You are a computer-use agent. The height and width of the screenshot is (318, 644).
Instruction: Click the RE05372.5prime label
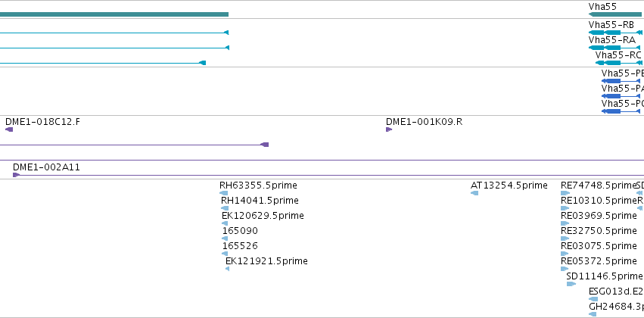(x=599, y=261)
